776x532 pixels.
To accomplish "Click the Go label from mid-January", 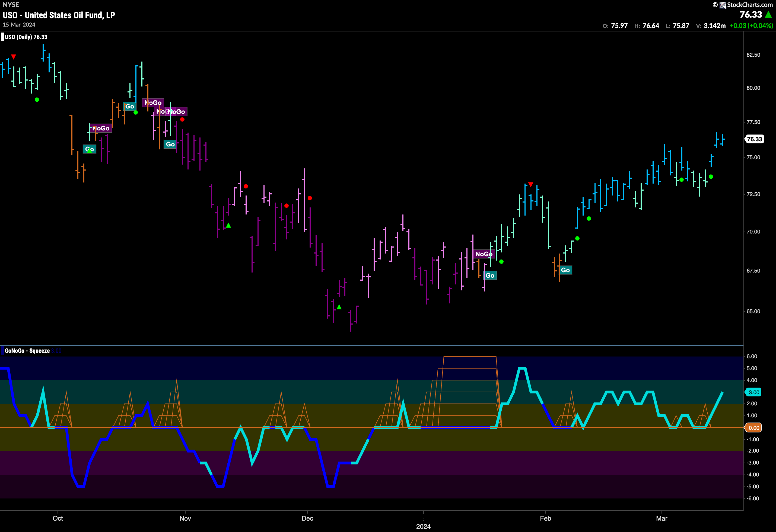I will click(490, 275).
